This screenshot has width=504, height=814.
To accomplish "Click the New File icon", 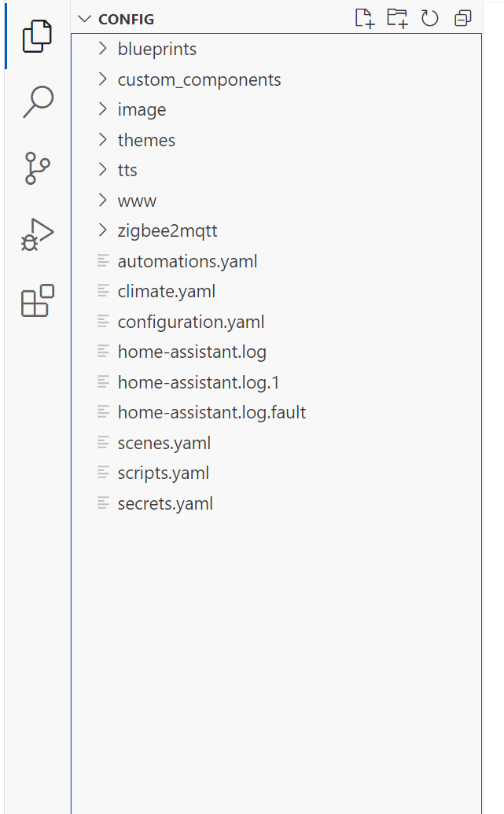I will [365, 18].
